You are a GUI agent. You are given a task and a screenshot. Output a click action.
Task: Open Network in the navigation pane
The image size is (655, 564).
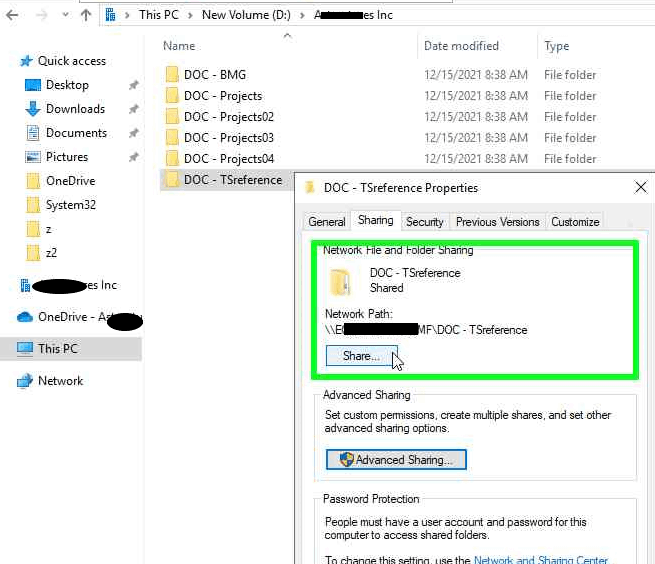(x=61, y=381)
